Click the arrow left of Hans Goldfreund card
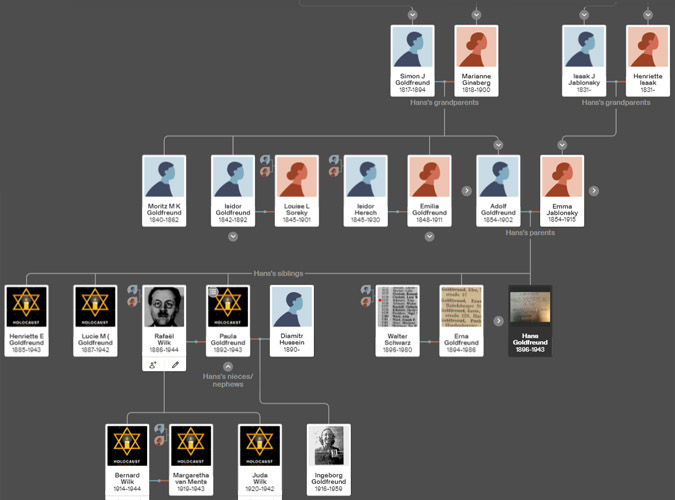This screenshot has width=675, height=500. coord(499,321)
